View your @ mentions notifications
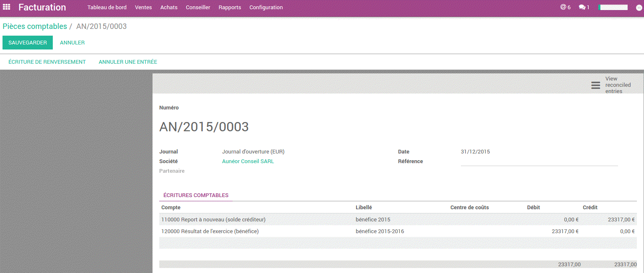Image resolution: width=644 pixels, height=273 pixels. coord(565,7)
